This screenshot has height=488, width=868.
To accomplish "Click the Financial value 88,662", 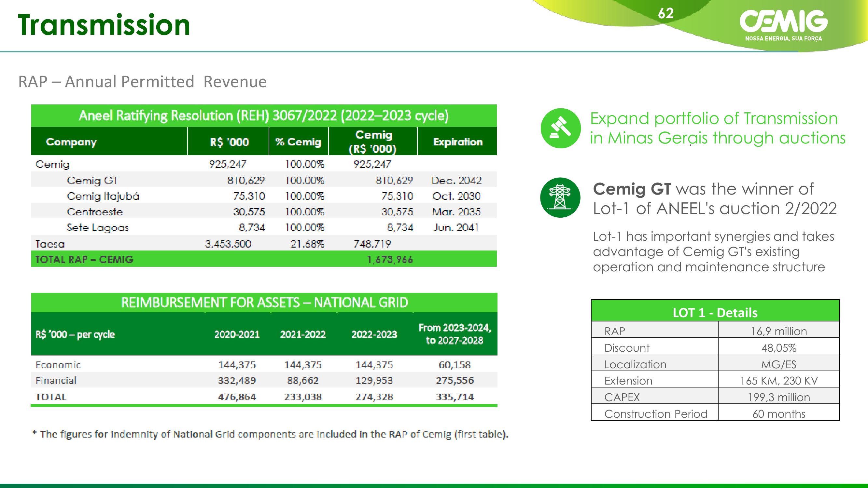I will pos(303,381).
